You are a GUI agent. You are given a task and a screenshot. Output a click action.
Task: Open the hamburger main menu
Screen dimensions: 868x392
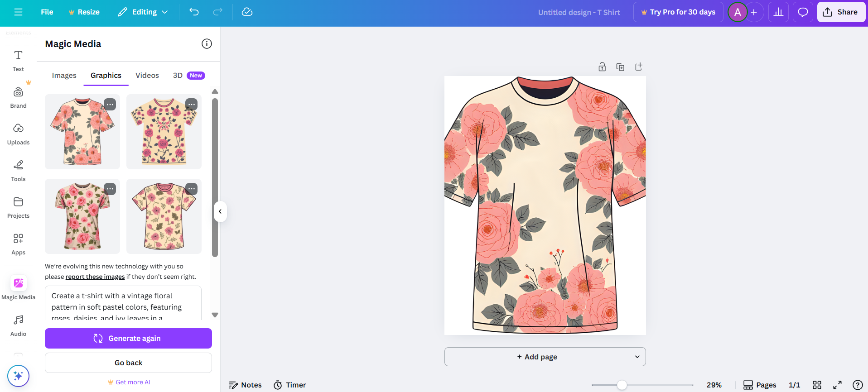[x=18, y=12]
